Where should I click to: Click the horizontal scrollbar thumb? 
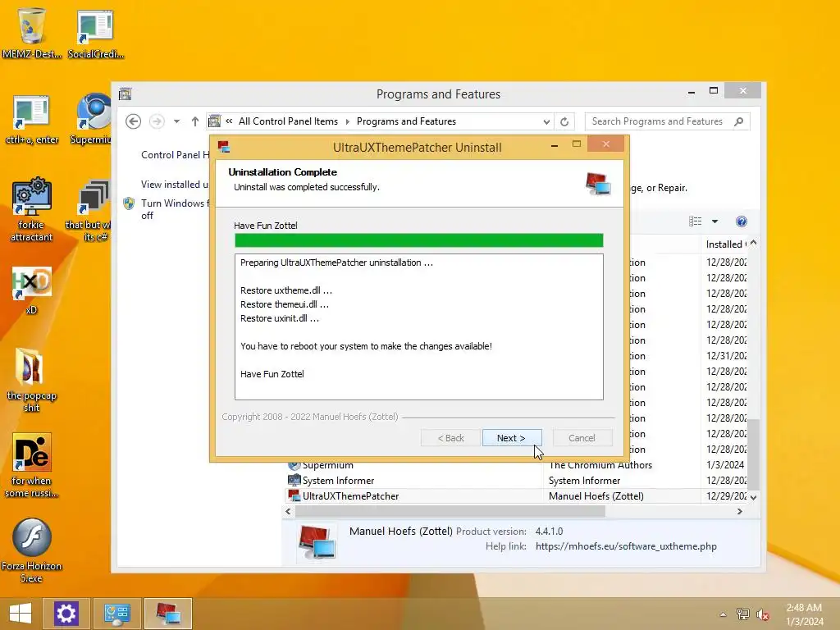click(450, 512)
